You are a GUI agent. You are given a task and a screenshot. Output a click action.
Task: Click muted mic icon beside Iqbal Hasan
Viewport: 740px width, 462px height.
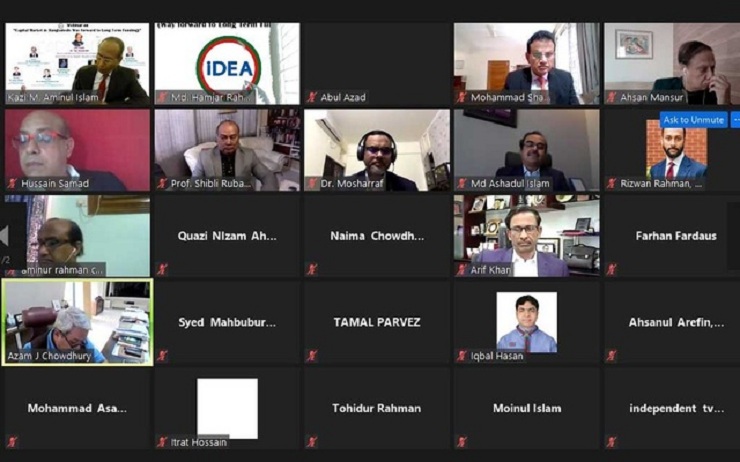462,356
